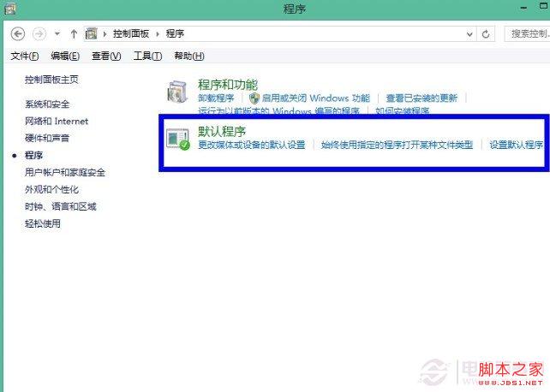The width and height of the screenshot is (550, 392).
Task: Click the shield icon beside 启用或关闭 Windows 功能
Action: [x=254, y=98]
